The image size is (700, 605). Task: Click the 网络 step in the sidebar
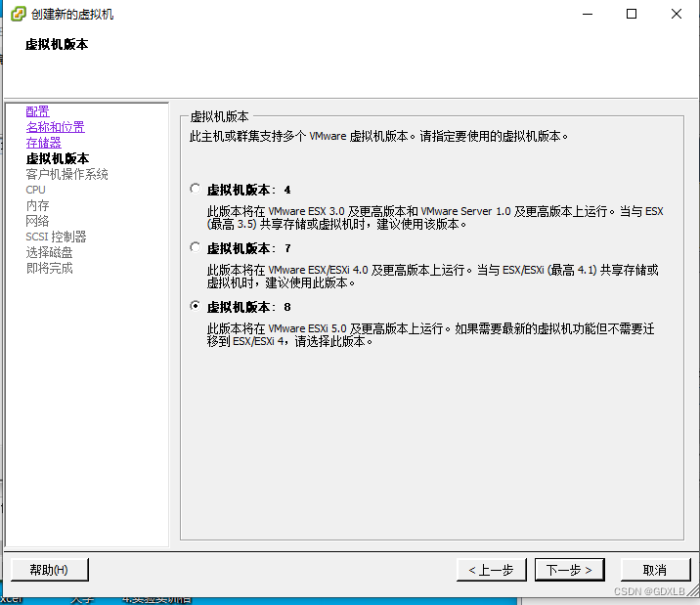coord(37,221)
